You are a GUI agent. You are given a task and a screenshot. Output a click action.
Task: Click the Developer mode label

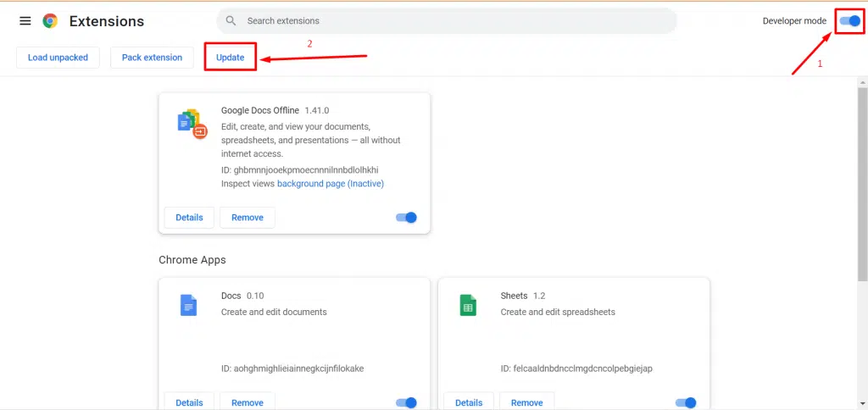coord(794,21)
